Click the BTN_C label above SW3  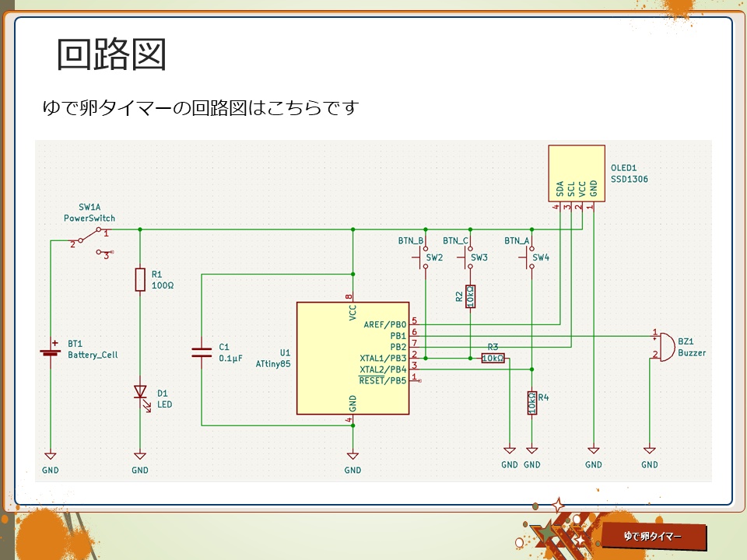[454, 242]
